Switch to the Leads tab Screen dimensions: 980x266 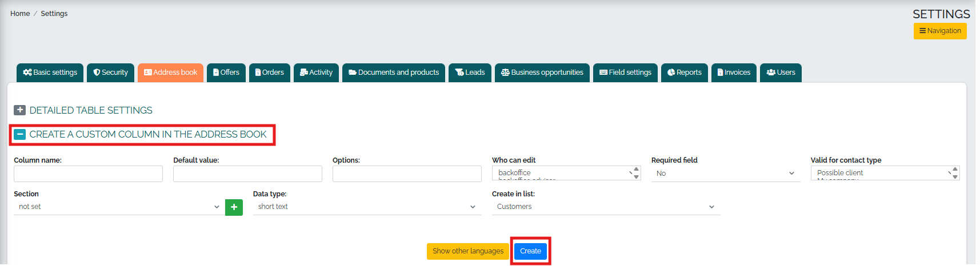tap(470, 72)
